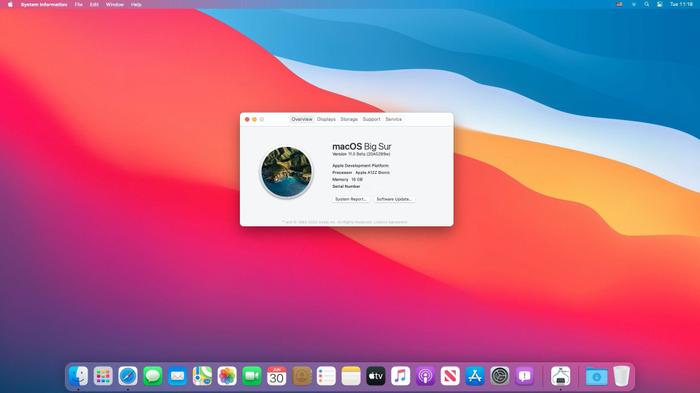This screenshot has height=393, width=700.
Task: Open Finder from the Dock
Action: tap(79, 376)
